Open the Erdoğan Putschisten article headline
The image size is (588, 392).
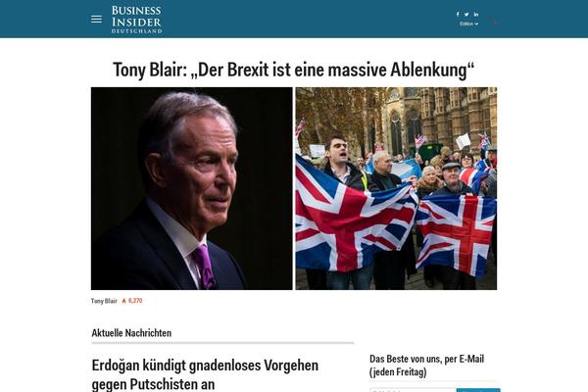(205, 374)
